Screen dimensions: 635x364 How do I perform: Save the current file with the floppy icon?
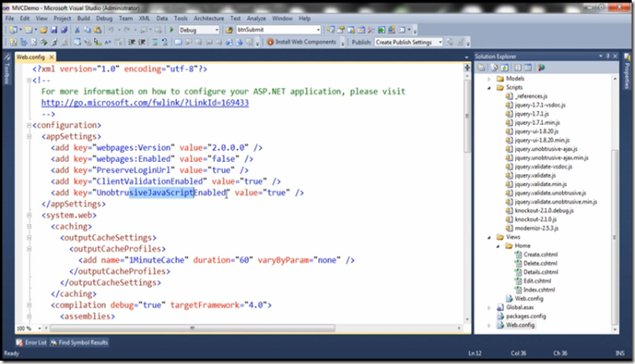54,30
